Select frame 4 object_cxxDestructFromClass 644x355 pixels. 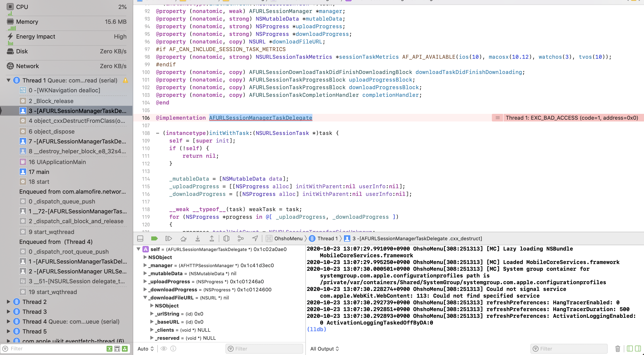click(72, 121)
